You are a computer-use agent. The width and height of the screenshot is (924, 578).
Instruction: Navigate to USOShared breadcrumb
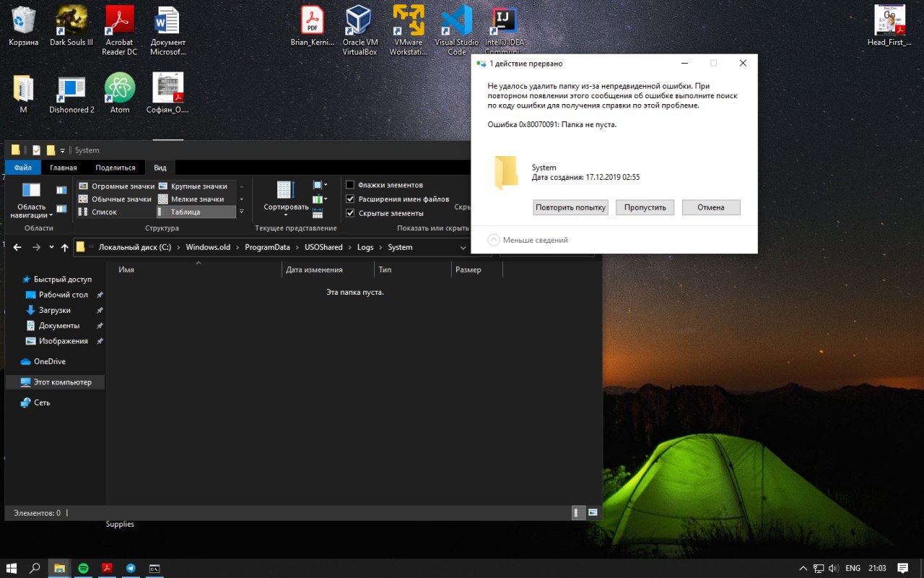point(323,247)
